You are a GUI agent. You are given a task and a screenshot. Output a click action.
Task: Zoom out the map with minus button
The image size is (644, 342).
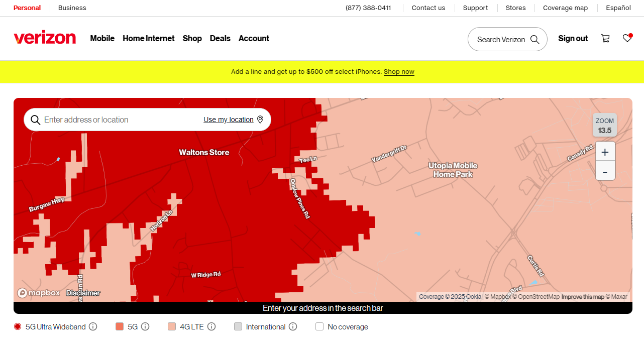(605, 171)
